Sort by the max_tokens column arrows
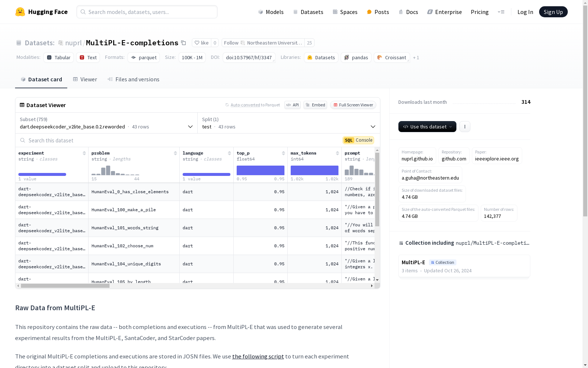Viewport: 588px width, 368px height. (x=337, y=153)
